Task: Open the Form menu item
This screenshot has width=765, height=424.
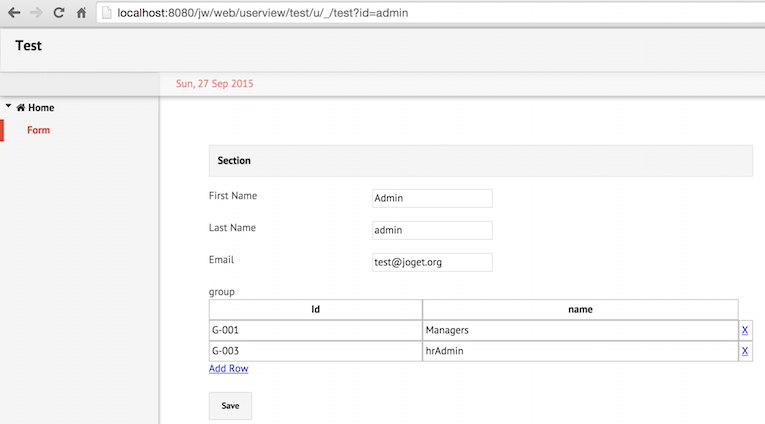Action: tap(39, 130)
